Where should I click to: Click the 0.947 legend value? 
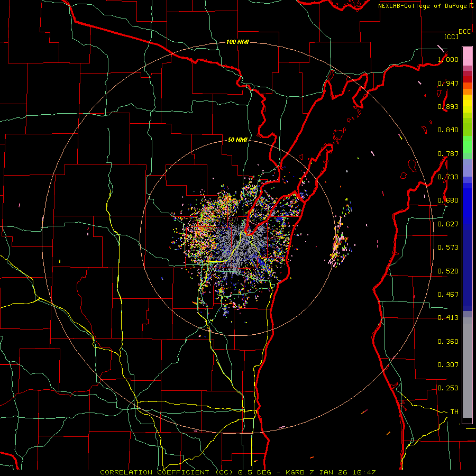448,83
